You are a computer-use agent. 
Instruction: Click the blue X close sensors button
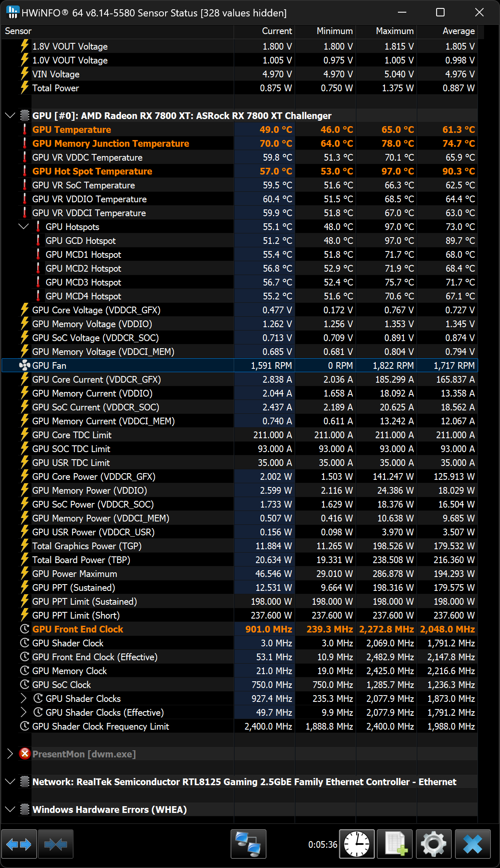[473, 844]
